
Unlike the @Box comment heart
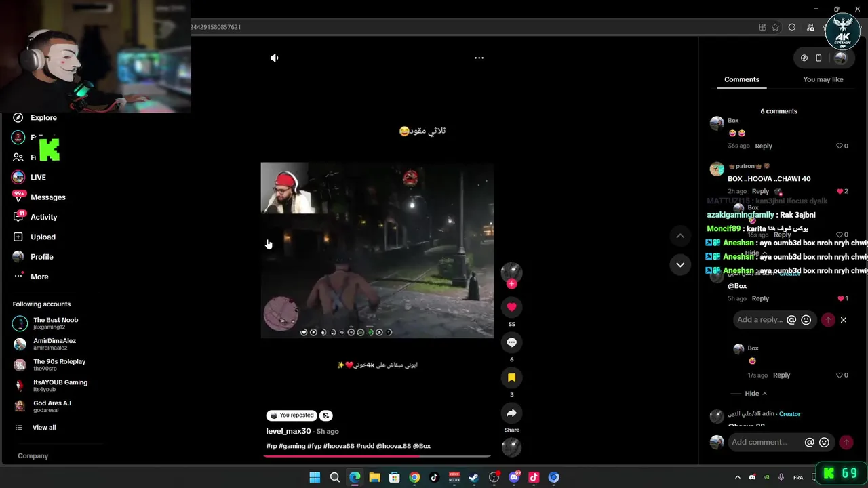click(x=840, y=298)
